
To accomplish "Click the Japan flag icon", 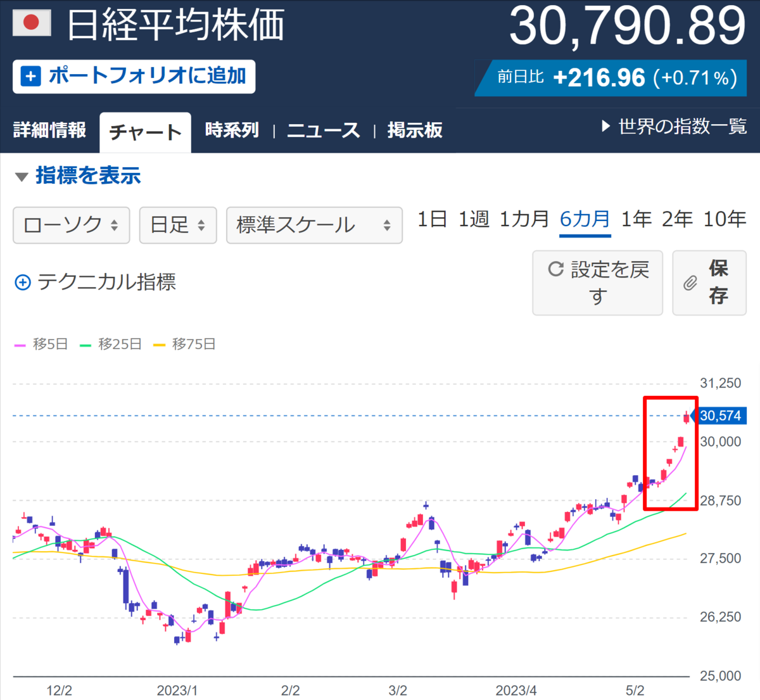I will 32,23.
